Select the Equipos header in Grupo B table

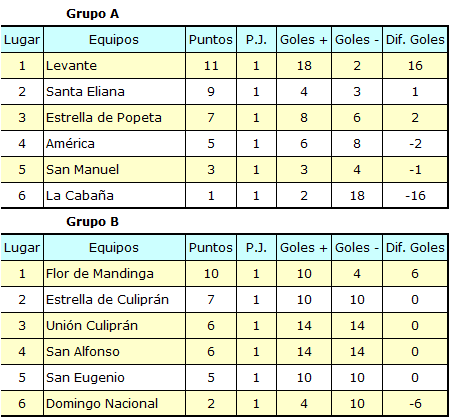114,248
